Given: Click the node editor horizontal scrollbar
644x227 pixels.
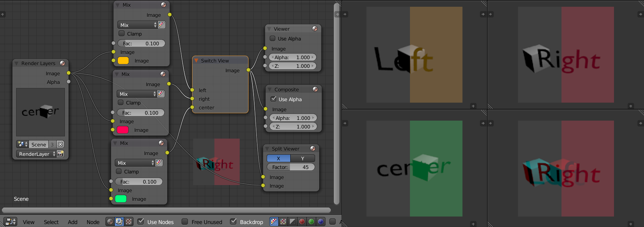Looking at the screenshot, I should pyautogui.click(x=166, y=210).
